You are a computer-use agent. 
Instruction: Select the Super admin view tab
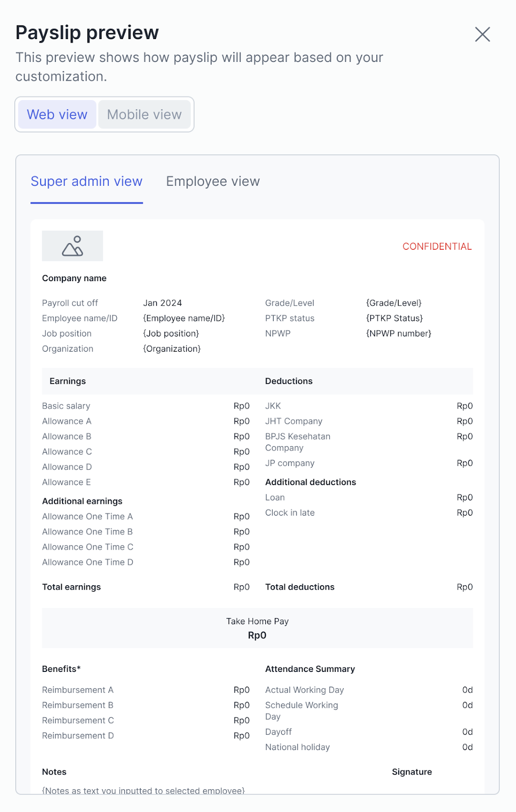coord(86,182)
